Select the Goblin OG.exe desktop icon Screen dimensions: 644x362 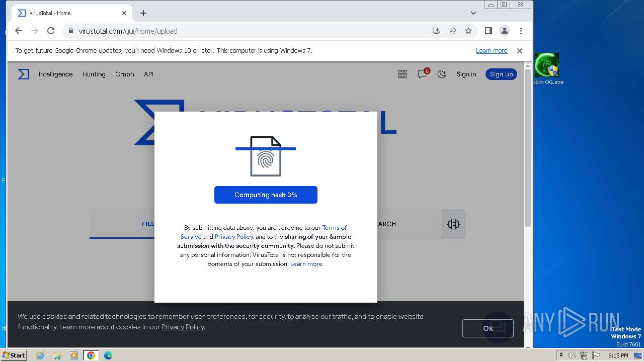tap(547, 69)
